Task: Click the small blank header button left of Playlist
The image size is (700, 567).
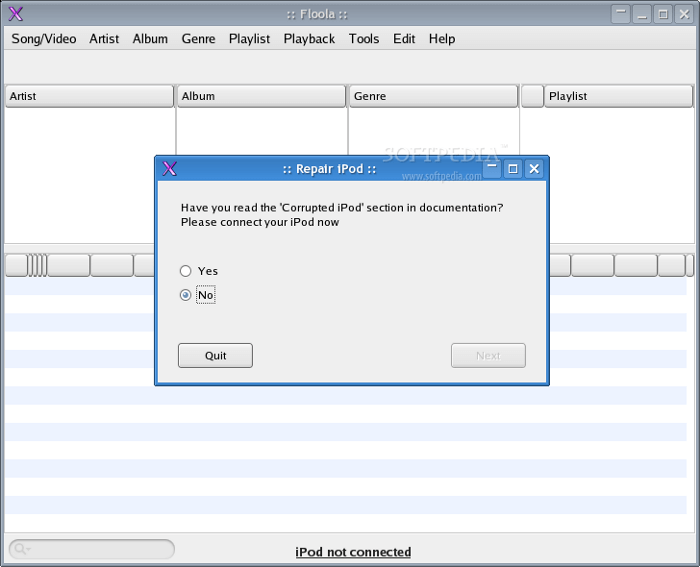Action: (x=533, y=96)
